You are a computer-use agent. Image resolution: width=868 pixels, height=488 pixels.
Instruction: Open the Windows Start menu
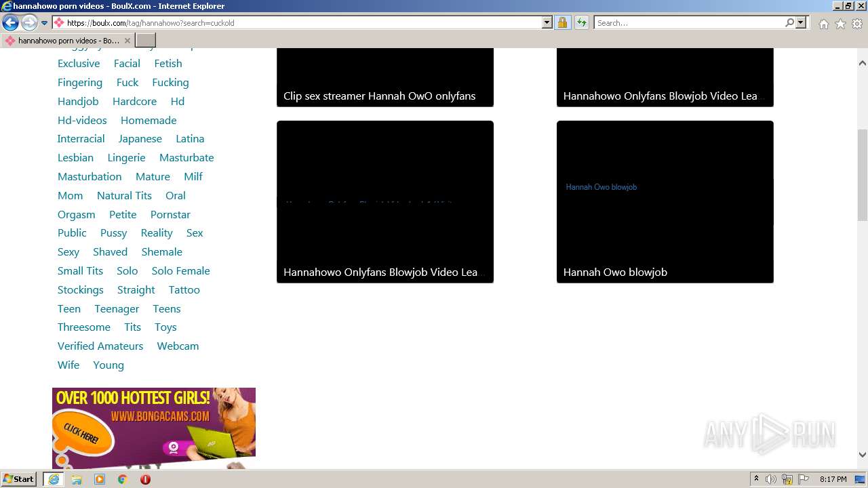click(x=19, y=479)
